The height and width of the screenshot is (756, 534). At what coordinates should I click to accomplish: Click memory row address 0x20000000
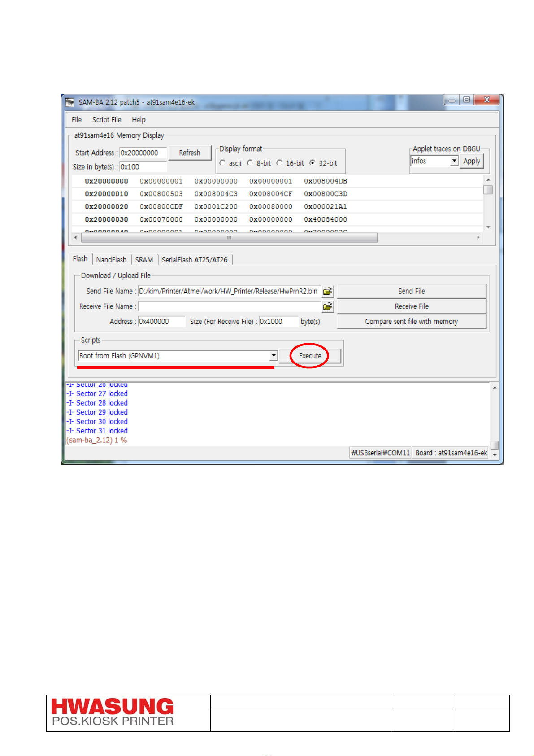click(106, 181)
